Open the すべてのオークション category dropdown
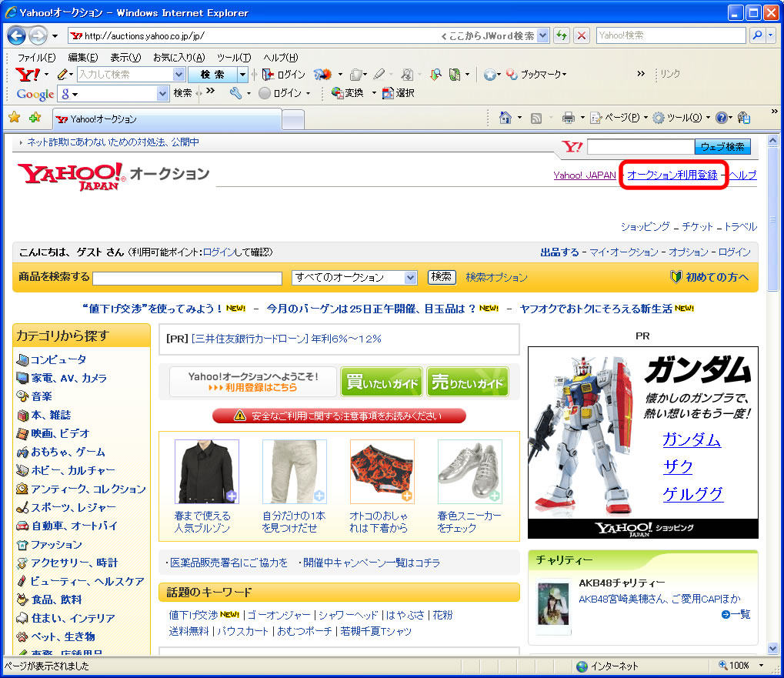Viewport: 784px width, 678px height. [x=355, y=278]
